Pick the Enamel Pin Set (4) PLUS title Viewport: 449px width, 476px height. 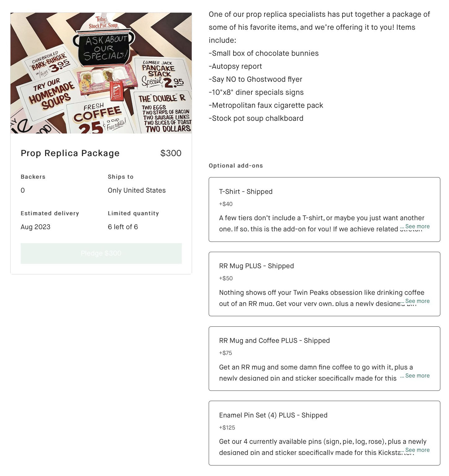click(x=273, y=415)
